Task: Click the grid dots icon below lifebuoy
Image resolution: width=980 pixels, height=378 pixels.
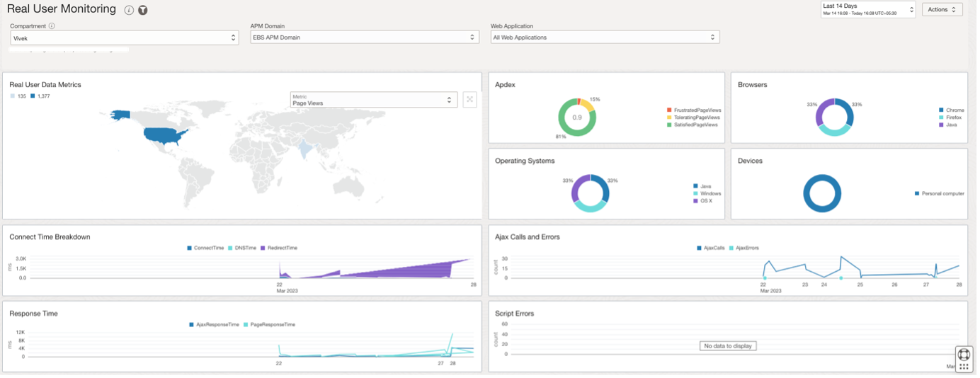Action: coord(963,367)
